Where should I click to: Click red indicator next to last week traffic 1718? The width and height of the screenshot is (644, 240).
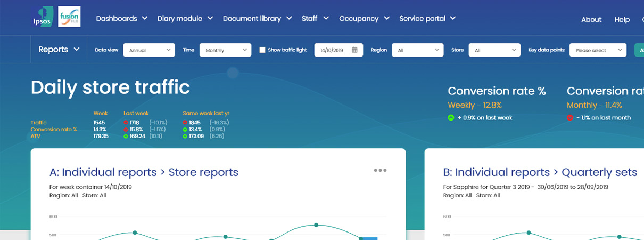point(126,123)
